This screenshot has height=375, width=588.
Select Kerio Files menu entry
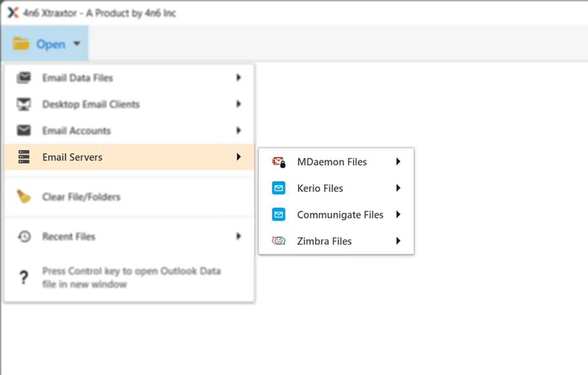tap(320, 188)
